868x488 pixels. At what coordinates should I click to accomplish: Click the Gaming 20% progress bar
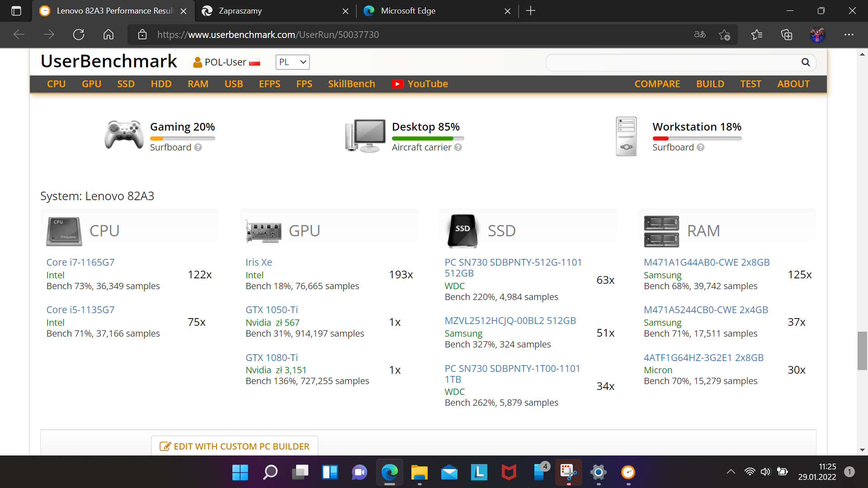point(183,139)
